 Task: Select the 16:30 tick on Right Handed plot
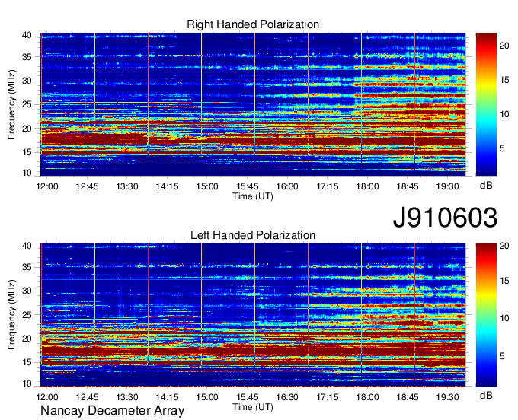tap(287, 186)
